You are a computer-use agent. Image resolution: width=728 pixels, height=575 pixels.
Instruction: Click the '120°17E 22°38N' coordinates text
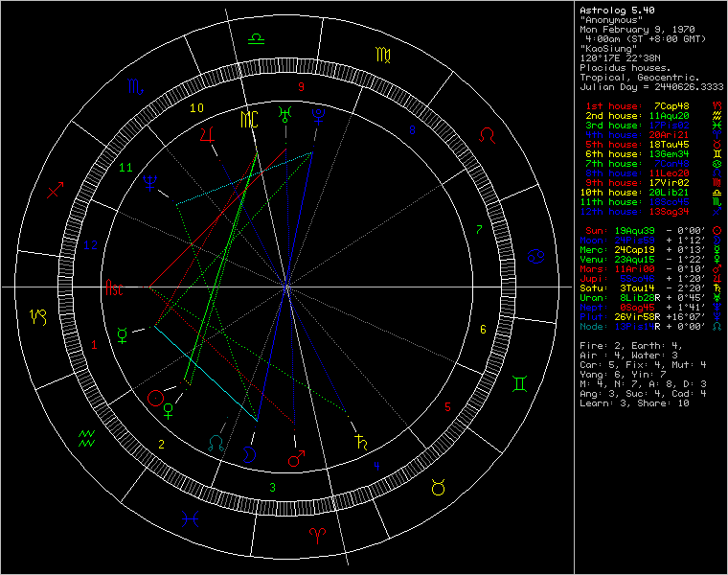point(621,58)
